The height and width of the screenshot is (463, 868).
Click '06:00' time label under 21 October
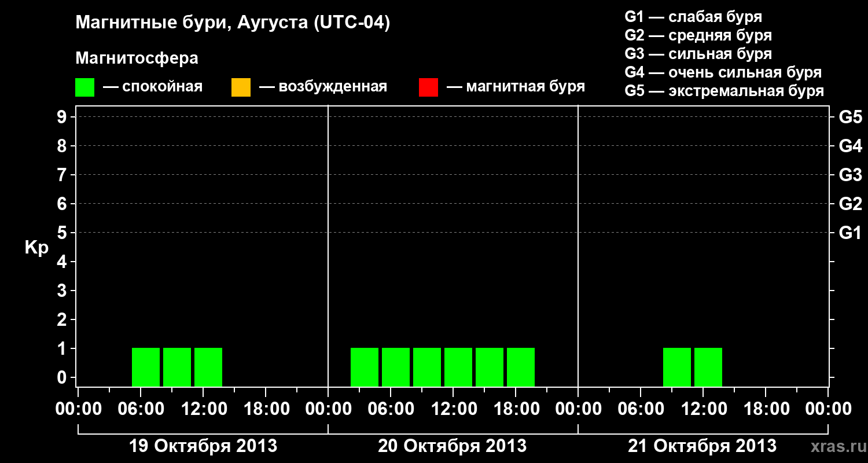point(641,409)
